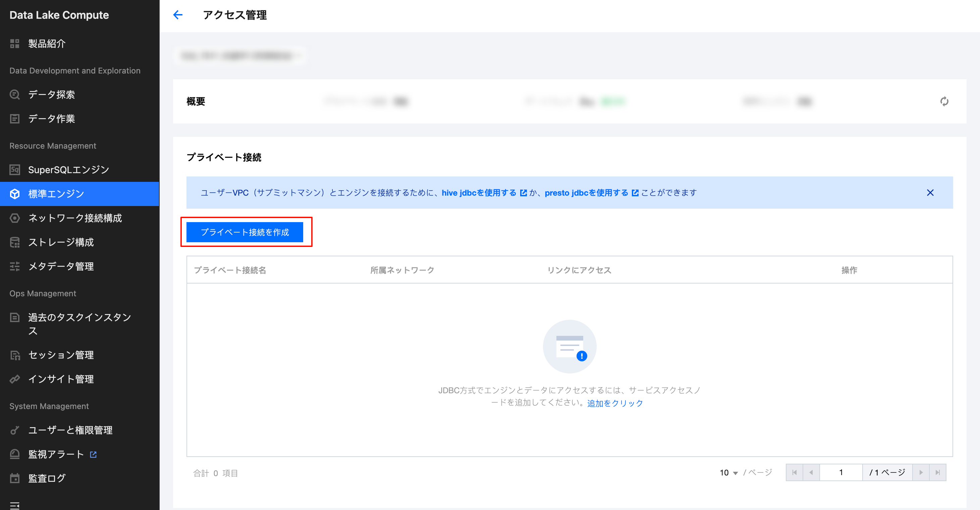Screen dimensions: 980x510
Task: Click the back arrow next to アクセス管理
Action: [x=178, y=15]
